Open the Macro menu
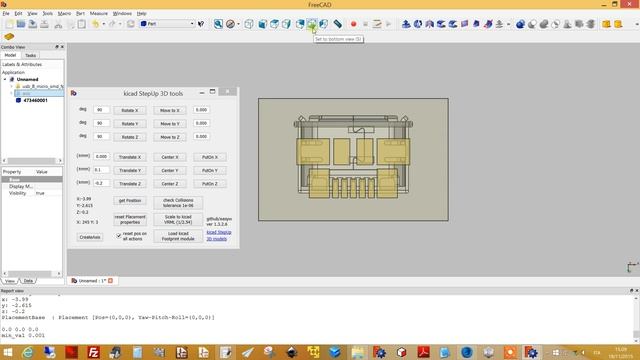Screen dimensions: 640x360 coord(64,13)
